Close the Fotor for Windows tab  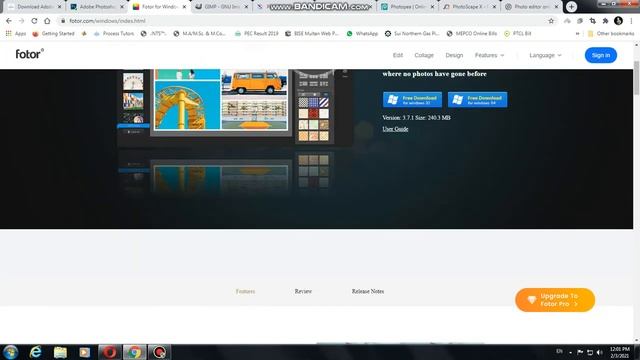click(x=184, y=7)
